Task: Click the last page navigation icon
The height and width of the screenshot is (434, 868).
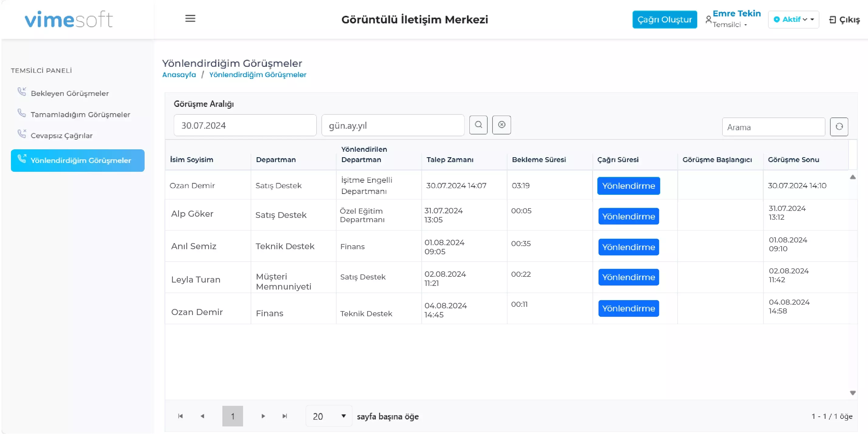Action: pos(286,416)
